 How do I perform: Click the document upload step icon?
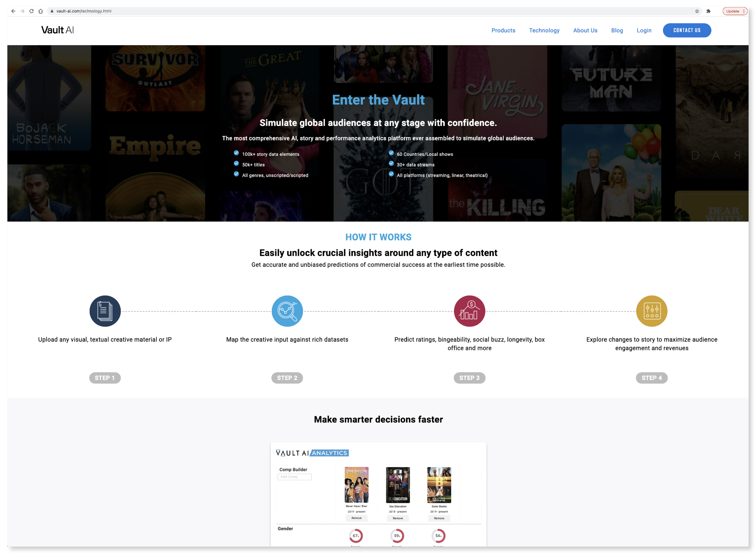[x=105, y=311]
